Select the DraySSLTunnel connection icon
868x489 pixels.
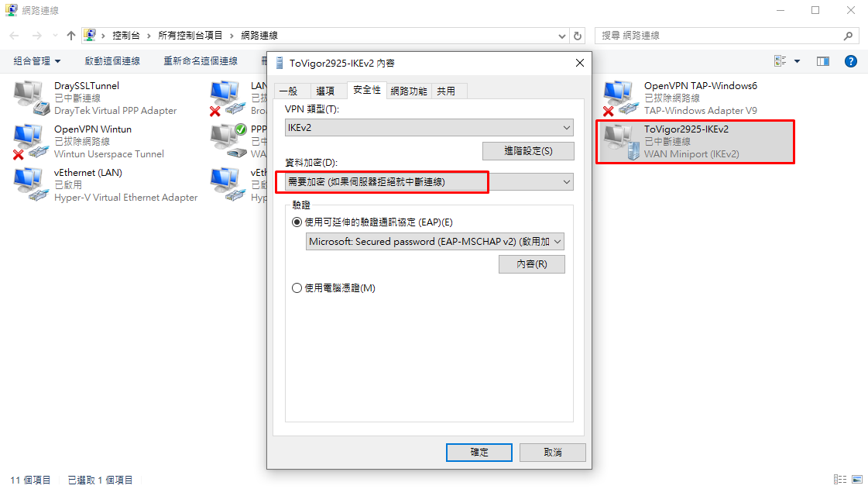pos(31,98)
